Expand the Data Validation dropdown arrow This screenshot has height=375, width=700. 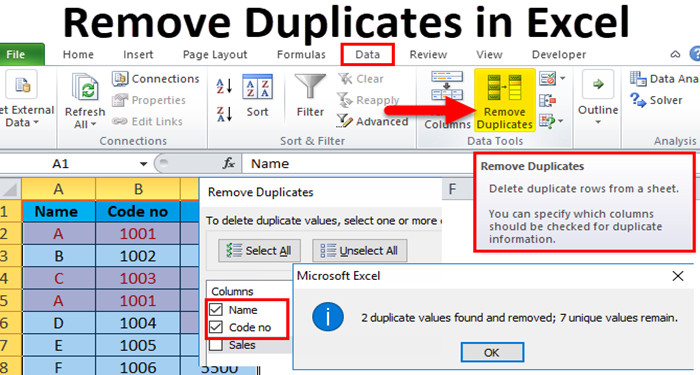tap(562, 79)
